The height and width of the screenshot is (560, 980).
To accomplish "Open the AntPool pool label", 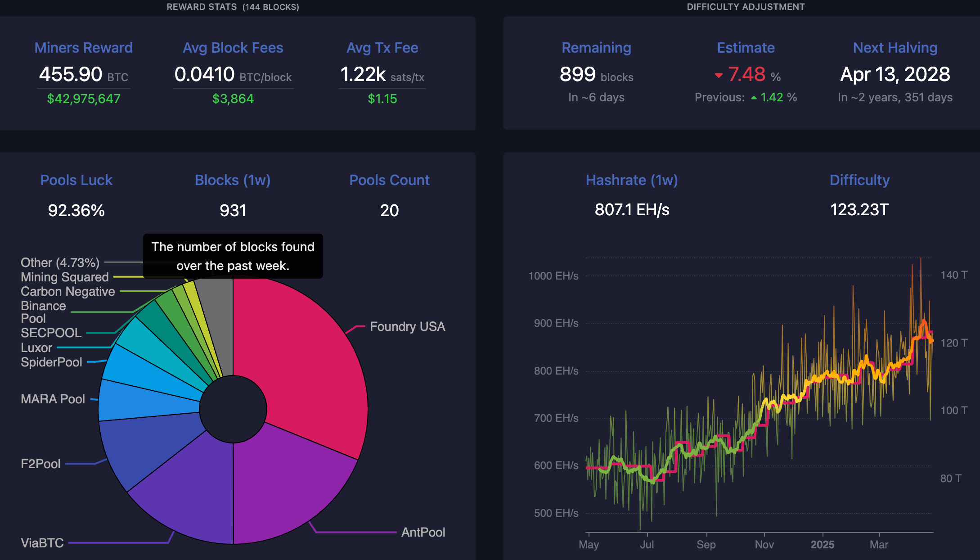I will [423, 532].
